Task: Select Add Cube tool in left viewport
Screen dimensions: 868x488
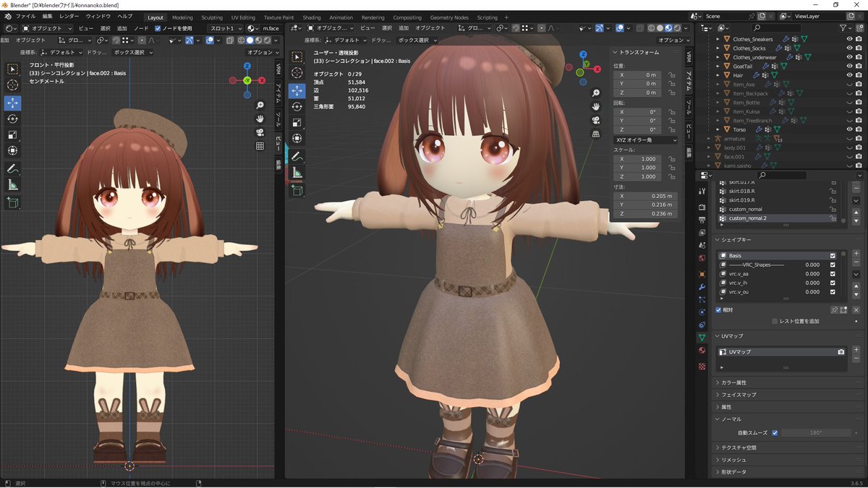Action: point(12,202)
